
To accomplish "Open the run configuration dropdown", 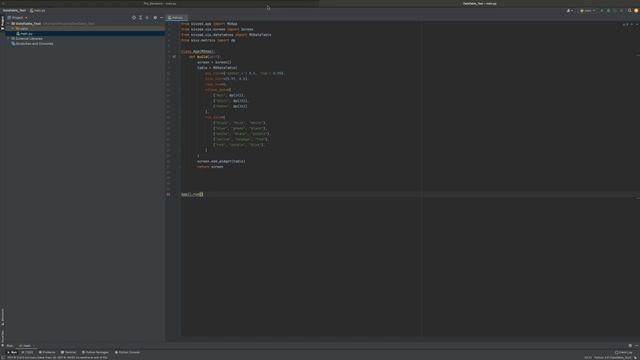I will pos(588,11).
